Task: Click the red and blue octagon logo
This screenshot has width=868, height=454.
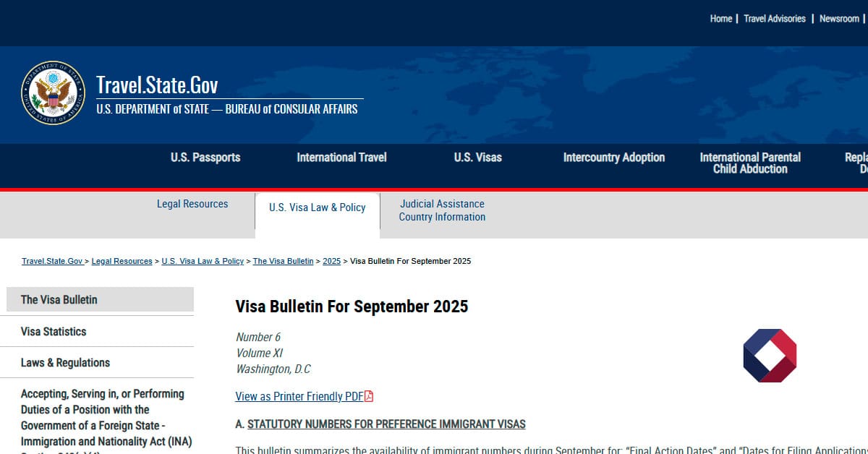Action: pyautogui.click(x=770, y=356)
